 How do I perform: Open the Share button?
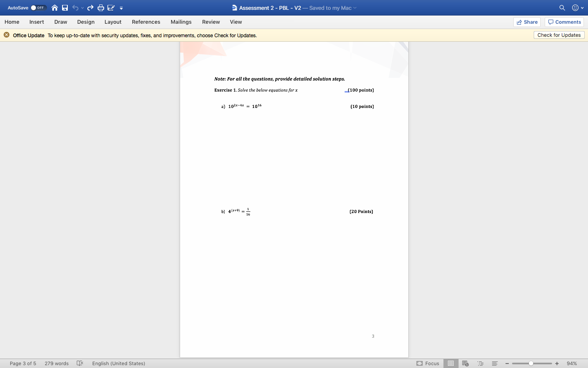527,22
